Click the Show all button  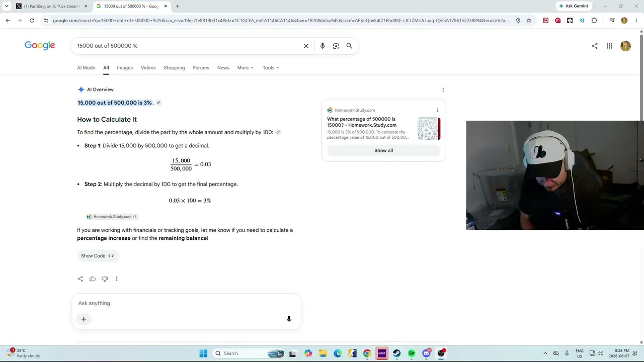tap(383, 150)
